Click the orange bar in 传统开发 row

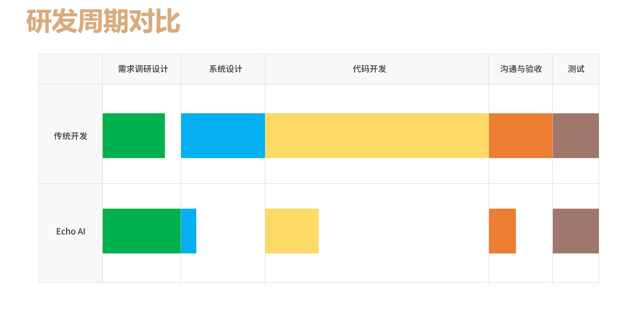521,136
